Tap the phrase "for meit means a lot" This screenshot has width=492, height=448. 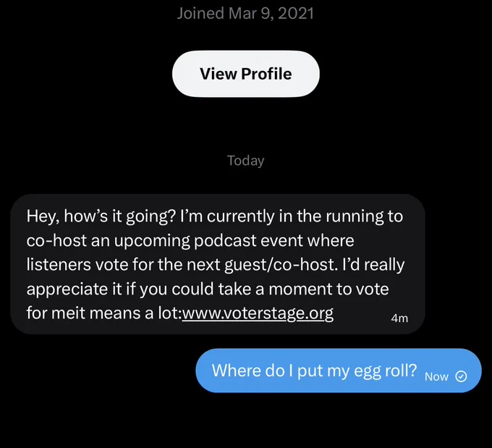(x=103, y=313)
